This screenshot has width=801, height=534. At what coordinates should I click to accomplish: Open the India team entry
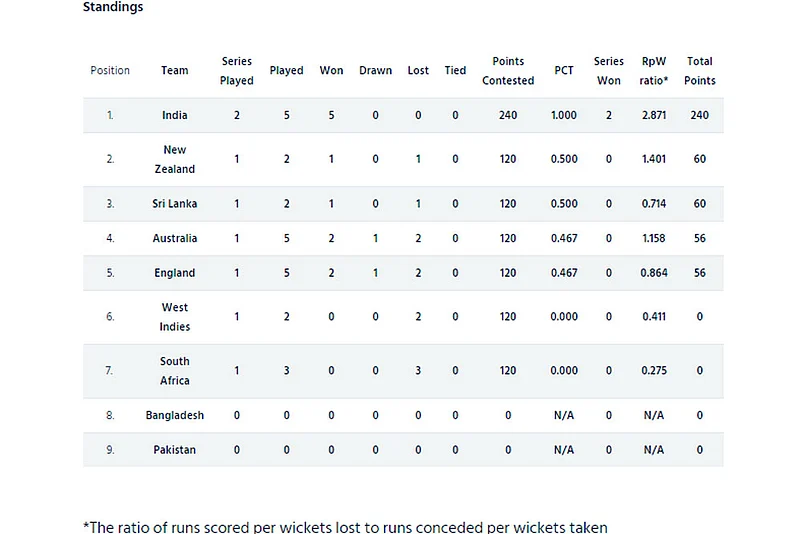pyautogui.click(x=175, y=116)
